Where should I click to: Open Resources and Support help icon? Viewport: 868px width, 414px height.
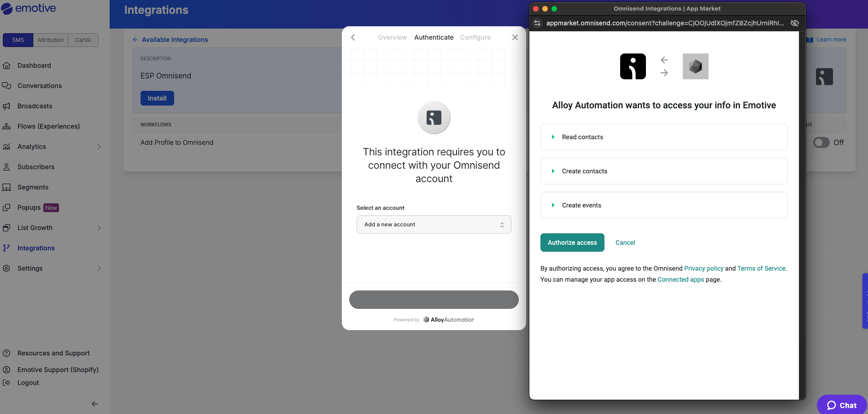pos(6,353)
